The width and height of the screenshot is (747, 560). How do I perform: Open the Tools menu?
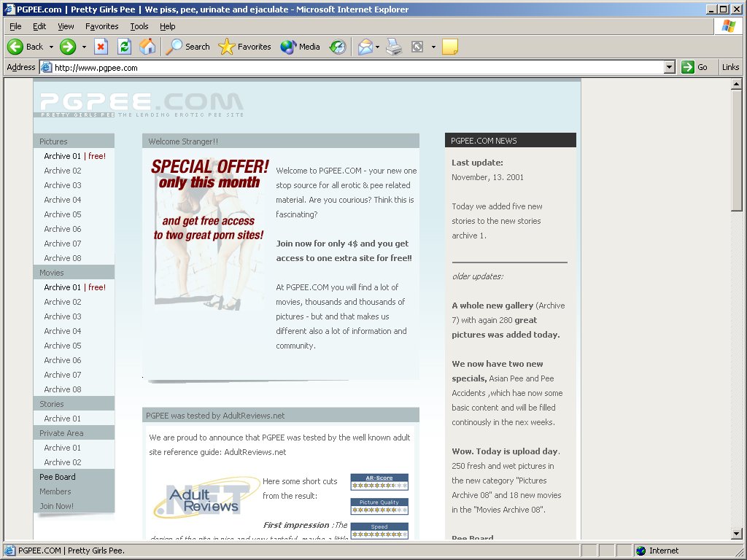(x=139, y=26)
